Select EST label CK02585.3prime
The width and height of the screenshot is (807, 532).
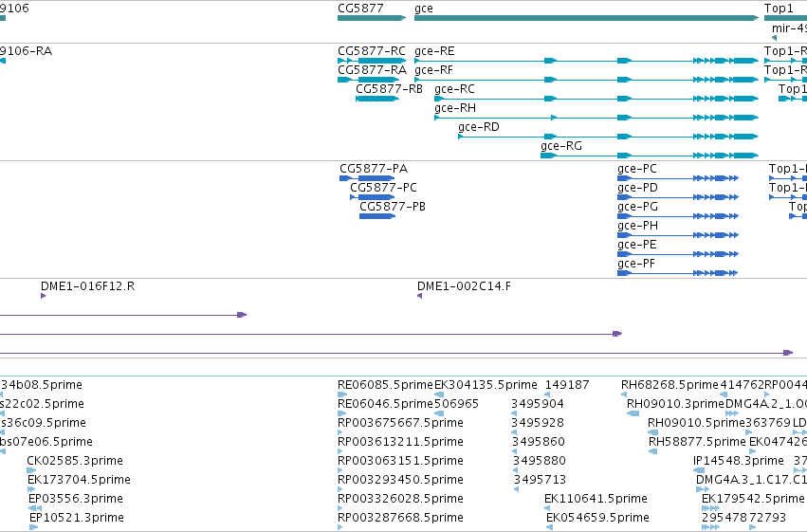[75, 461]
